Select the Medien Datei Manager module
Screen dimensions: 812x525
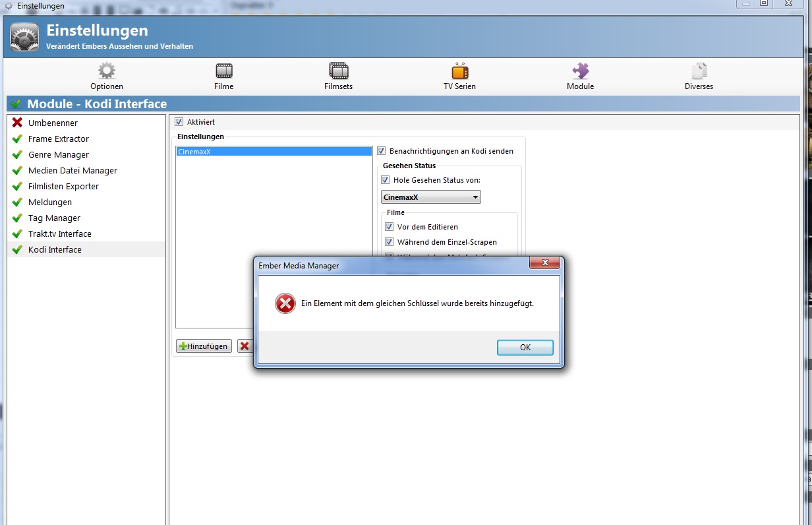point(86,170)
